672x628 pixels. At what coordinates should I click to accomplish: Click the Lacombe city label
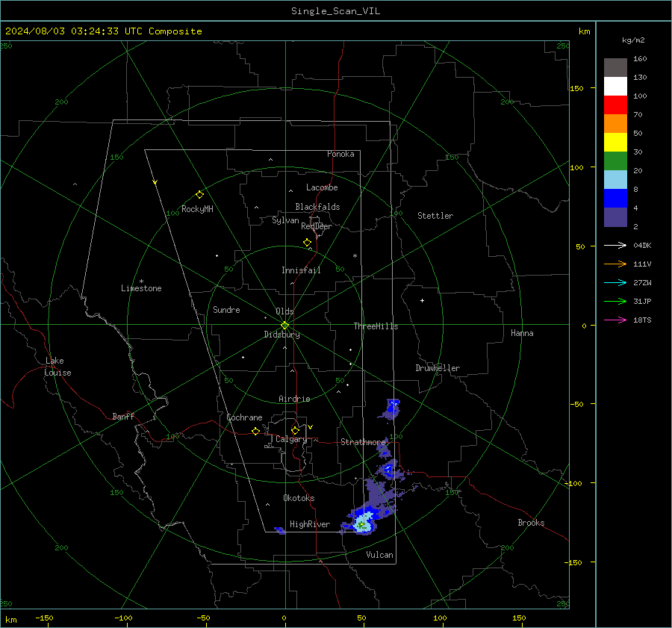[x=322, y=187]
